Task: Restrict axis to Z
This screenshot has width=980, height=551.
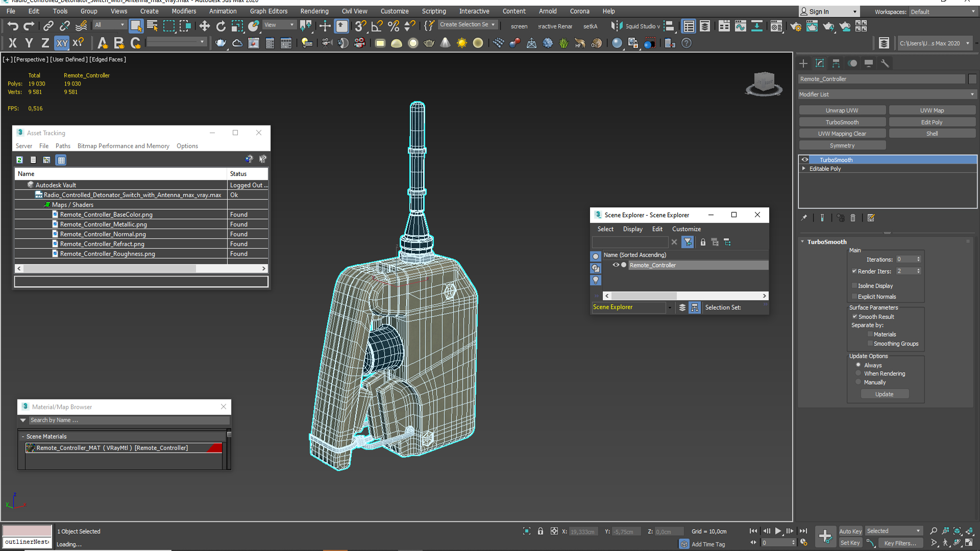Action: coord(45,43)
